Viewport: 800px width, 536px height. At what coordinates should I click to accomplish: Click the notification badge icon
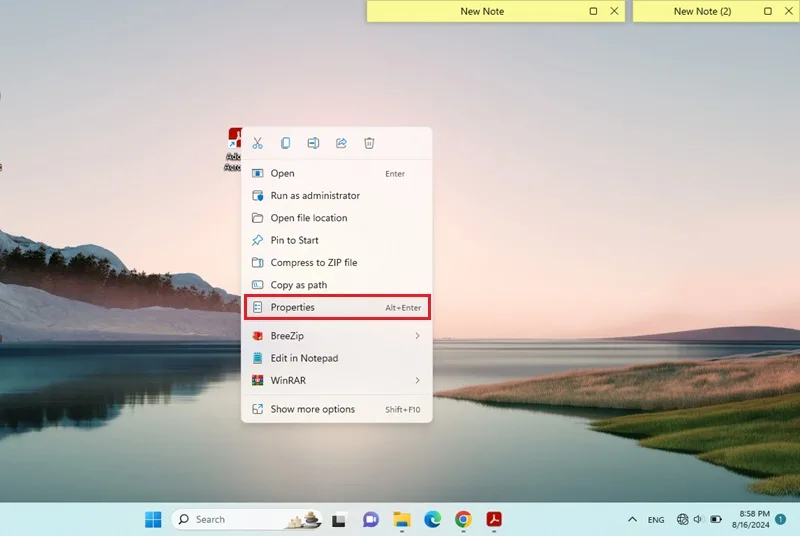(781, 519)
